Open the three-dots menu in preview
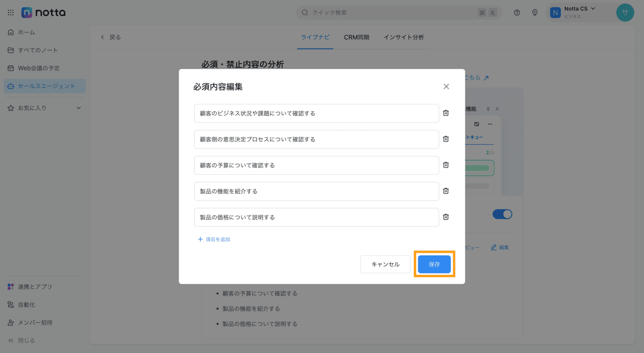This screenshot has height=353, width=644. pos(490,124)
